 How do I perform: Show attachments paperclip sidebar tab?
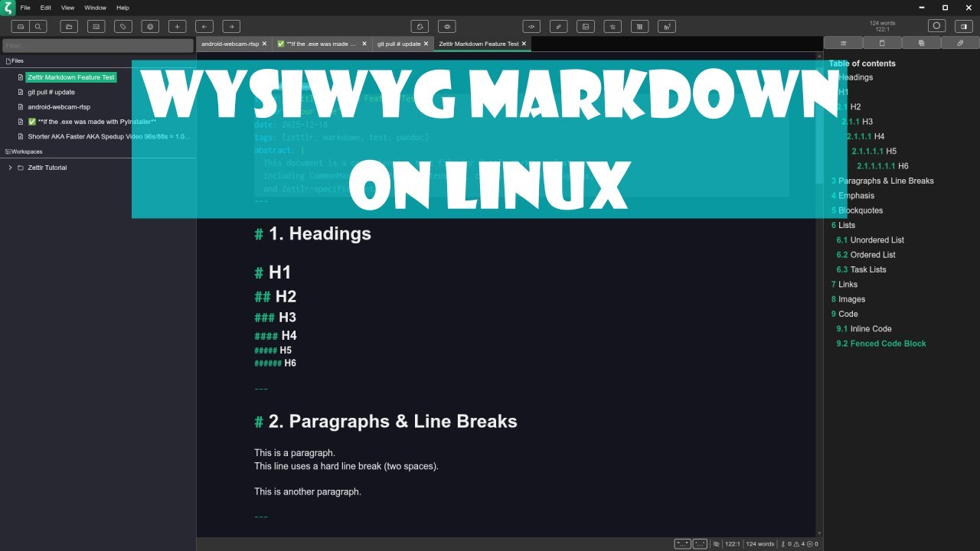point(960,43)
